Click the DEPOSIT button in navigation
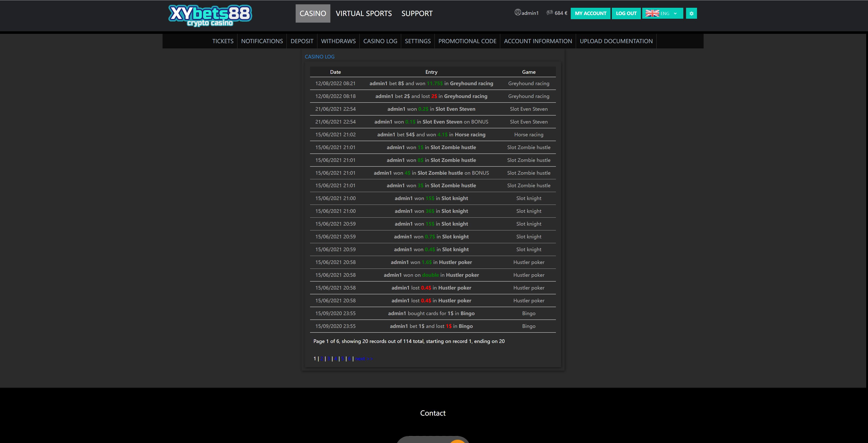This screenshot has height=443, width=868. pos(302,41)
